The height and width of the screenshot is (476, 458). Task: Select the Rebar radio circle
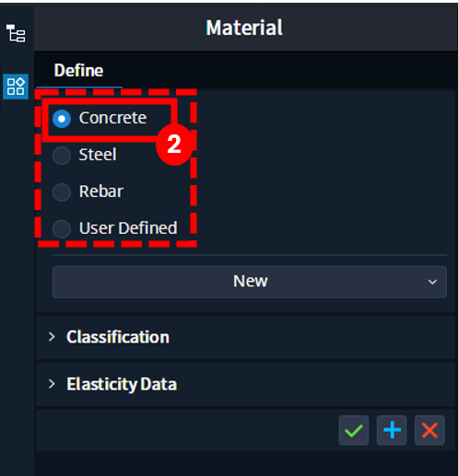click(x=62, y=192)
